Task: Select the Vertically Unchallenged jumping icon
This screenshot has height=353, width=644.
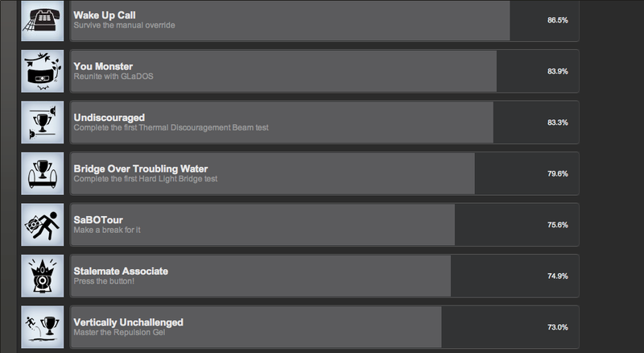Action: pyautogui.click(x=43, y=326)
